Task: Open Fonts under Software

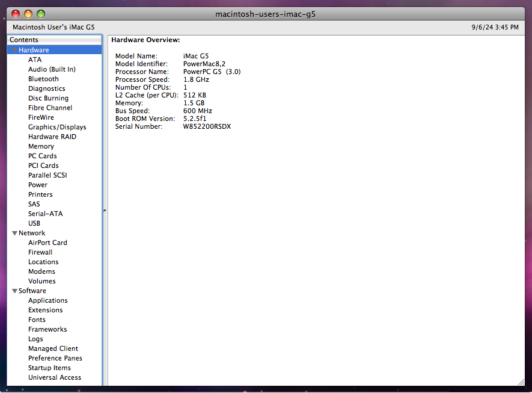Action: coord(37,320)
